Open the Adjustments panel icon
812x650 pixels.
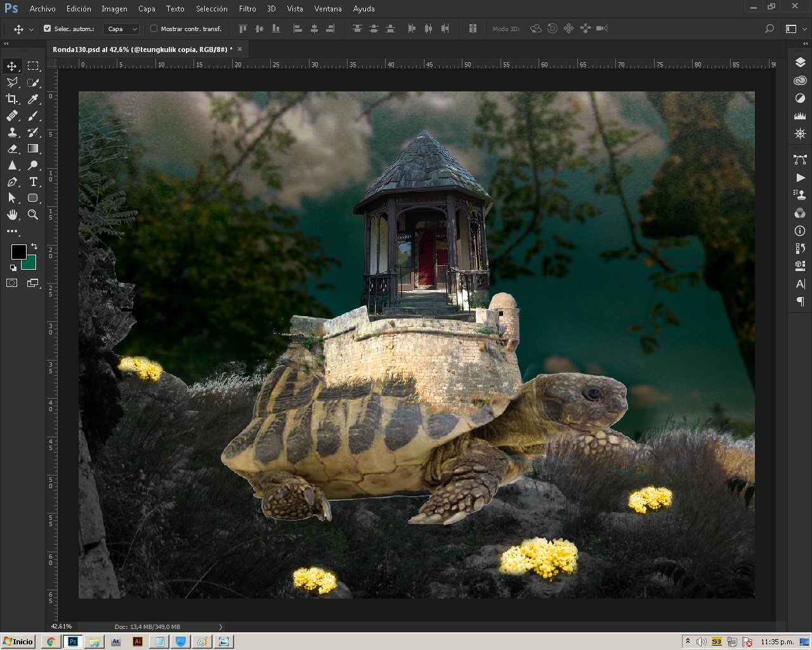coord(800,98)
